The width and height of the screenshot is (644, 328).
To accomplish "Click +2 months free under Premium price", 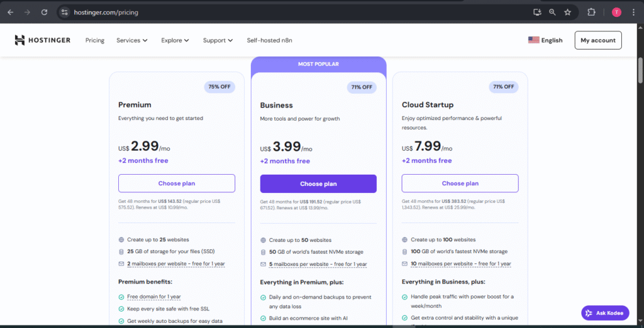I will tap(143, 160).
